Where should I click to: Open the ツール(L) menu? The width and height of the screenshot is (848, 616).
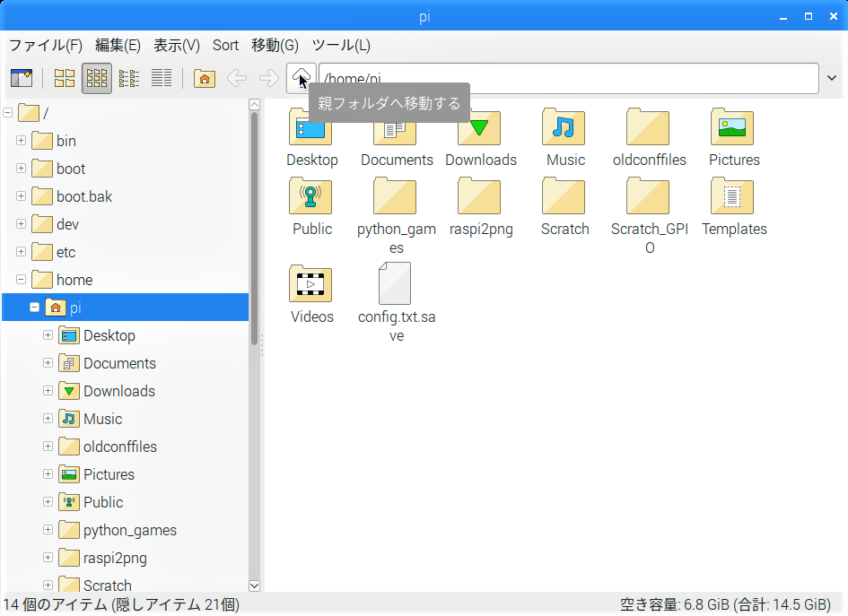[341, 46]
